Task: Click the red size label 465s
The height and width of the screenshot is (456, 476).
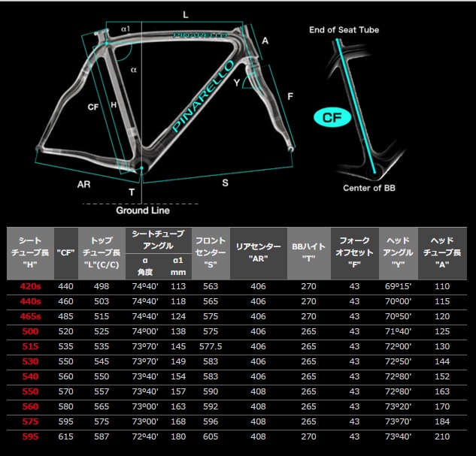Action: (30, 316)
